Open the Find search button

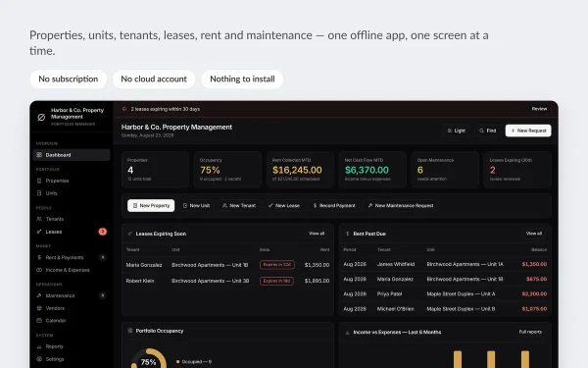[487, 131]
